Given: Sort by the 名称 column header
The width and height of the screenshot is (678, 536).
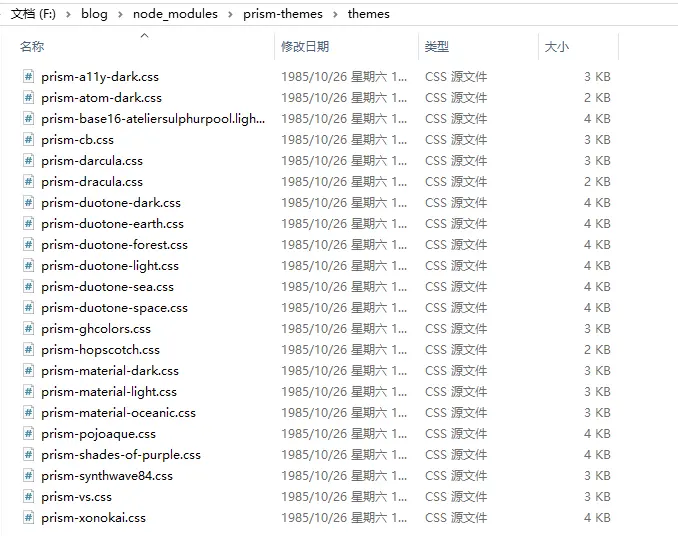Looking at the screenshot, I should tap(32, 46).
